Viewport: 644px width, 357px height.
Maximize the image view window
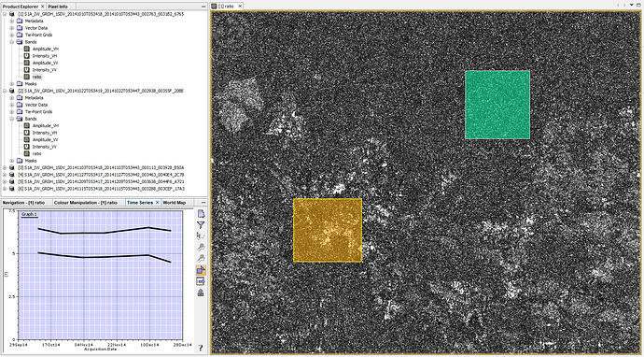[x=638, y=6]
